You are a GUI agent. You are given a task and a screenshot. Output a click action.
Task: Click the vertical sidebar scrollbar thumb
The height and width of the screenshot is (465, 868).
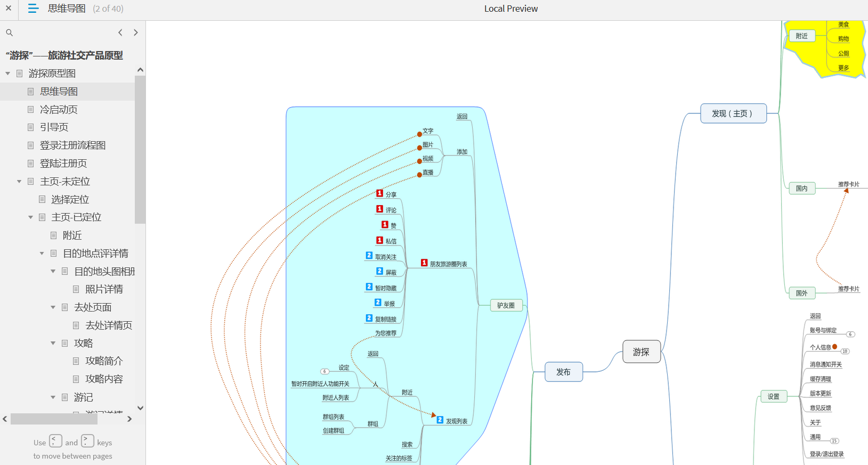(140, 150)
